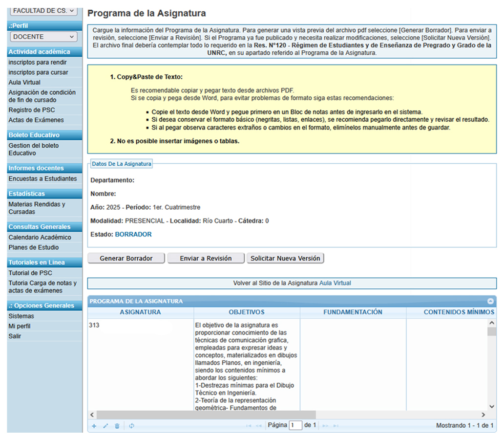Click the next page arrow in the pager
The width and height of the screenshot is (504, 440).
pyautogui.click(x=326, y=426)
